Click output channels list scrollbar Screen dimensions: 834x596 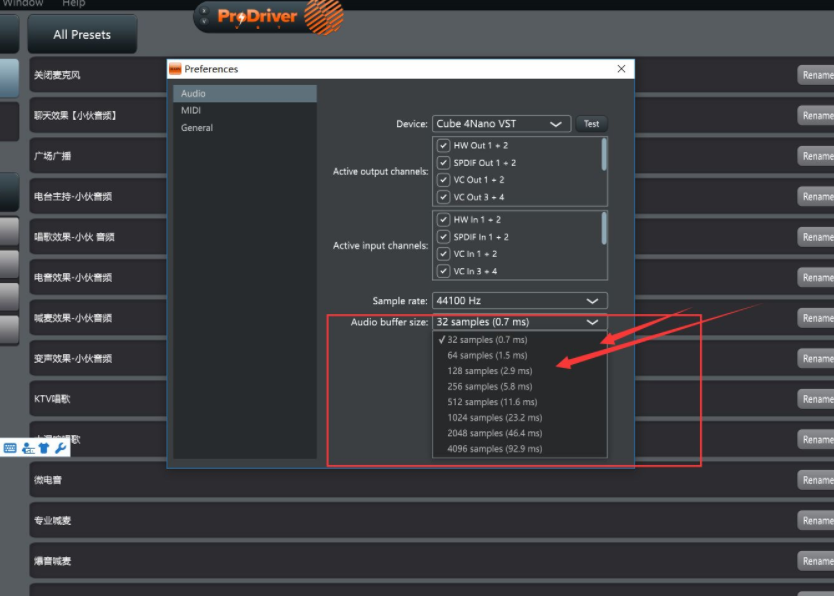[604, 155]
